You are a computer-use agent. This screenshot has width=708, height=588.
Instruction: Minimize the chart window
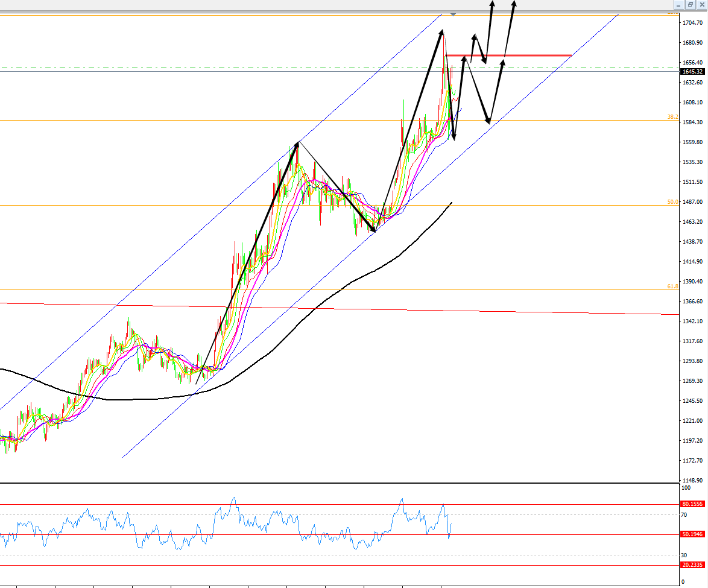point(678,4)
